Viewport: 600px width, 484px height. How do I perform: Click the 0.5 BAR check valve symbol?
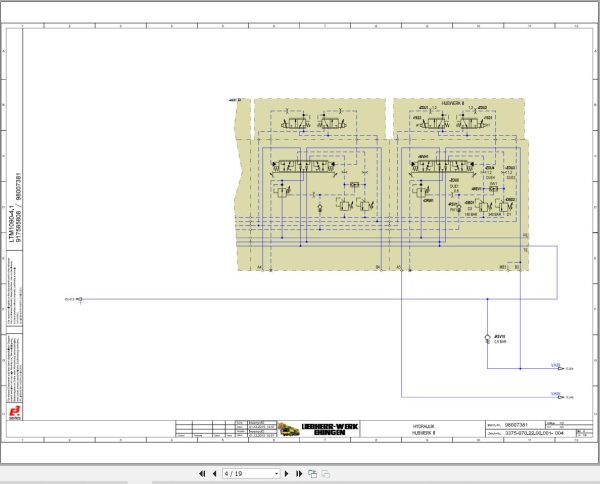click(x=487, y=339)
